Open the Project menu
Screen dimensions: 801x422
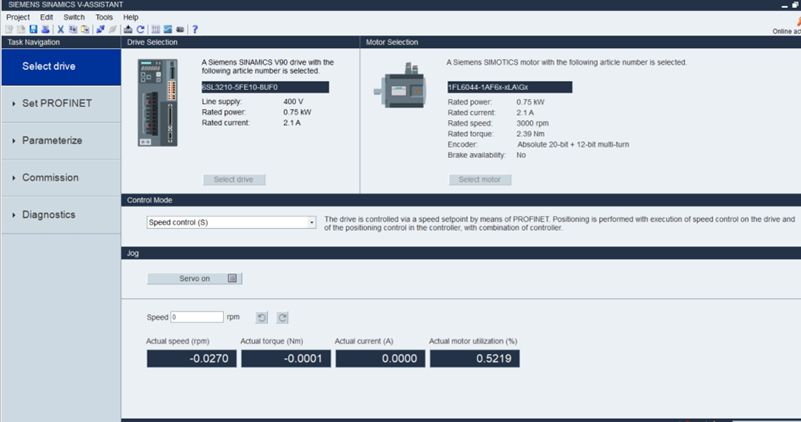point(18,17)
